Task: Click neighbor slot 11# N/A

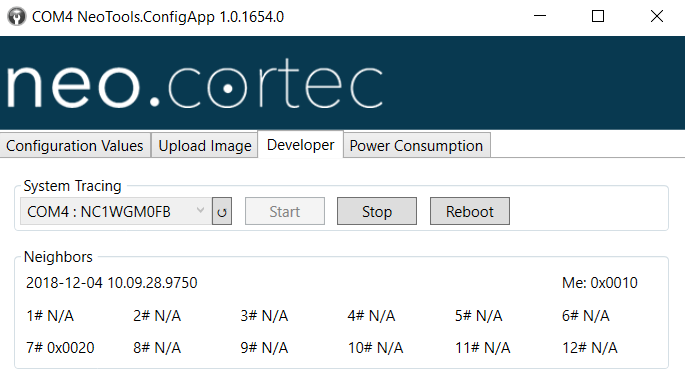Action: point(483,348)
